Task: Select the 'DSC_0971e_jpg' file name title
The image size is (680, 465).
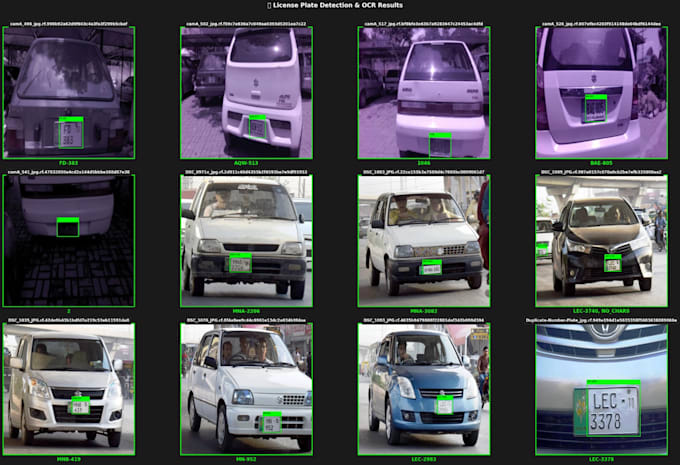Action: [x=246, y=172]
